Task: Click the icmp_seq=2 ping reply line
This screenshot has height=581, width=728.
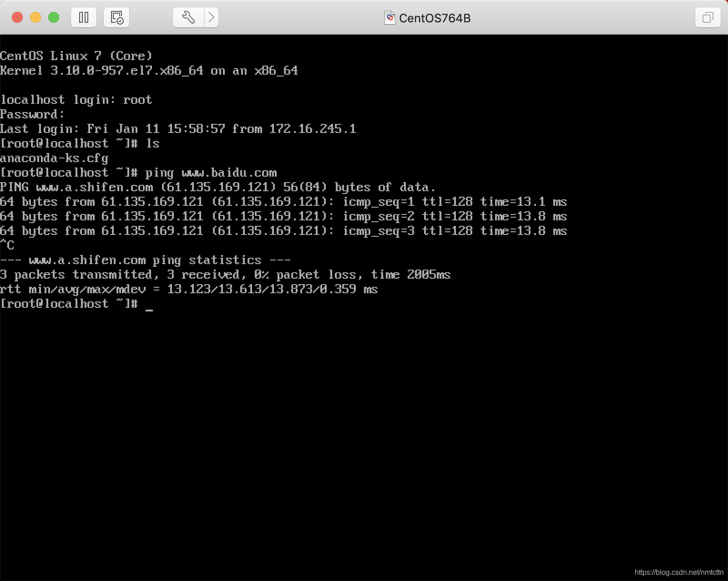Action: point(283,216)
